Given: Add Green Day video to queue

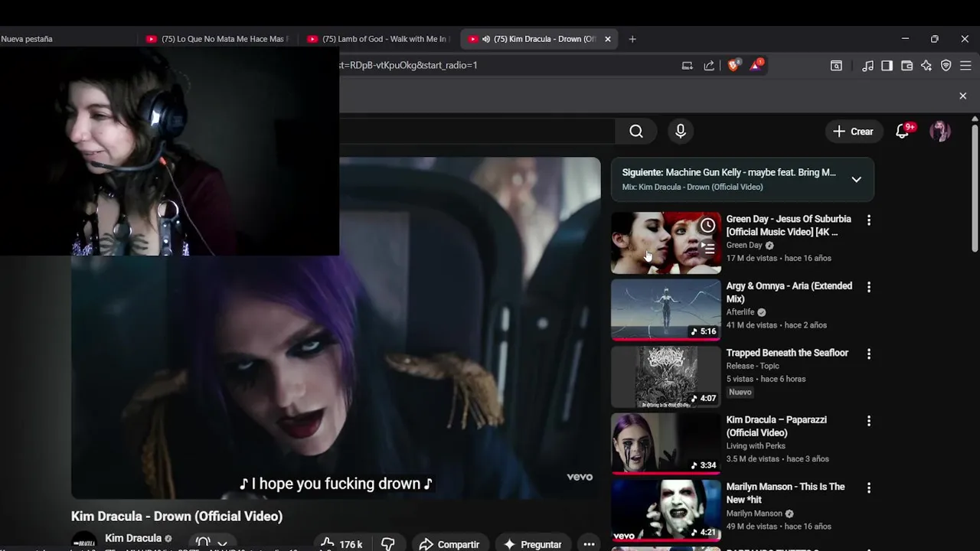Looking at the screenshot, I should pos(708,248).
